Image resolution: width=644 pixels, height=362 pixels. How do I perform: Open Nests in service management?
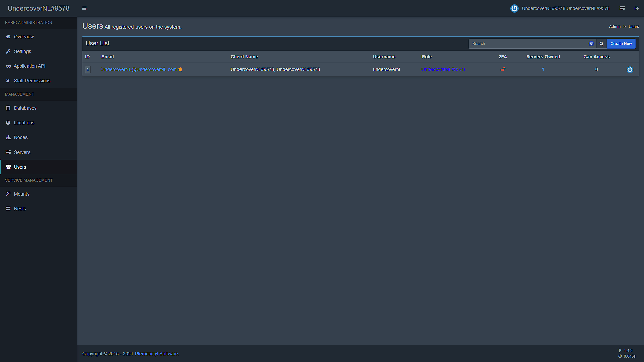point(39,209)
